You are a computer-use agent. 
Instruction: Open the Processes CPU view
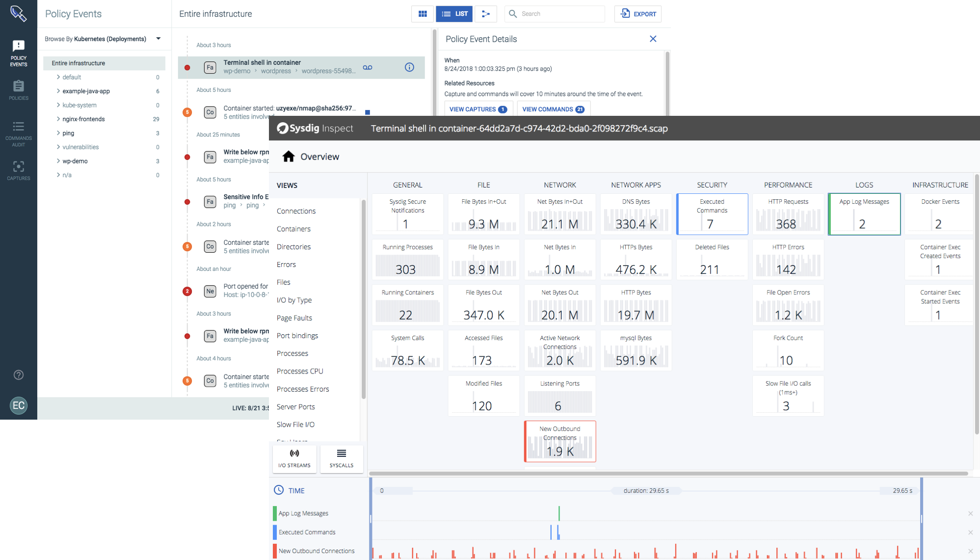300,371
